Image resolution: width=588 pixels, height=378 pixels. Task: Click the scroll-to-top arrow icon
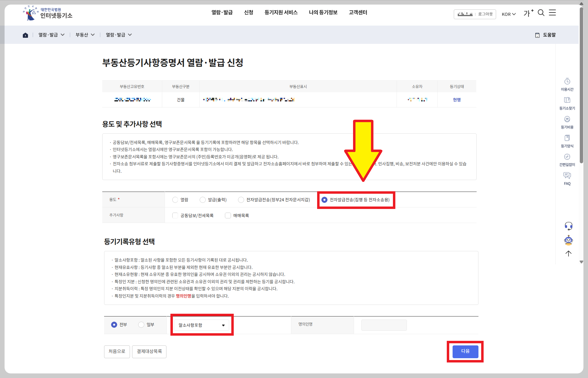pos(568,253)
